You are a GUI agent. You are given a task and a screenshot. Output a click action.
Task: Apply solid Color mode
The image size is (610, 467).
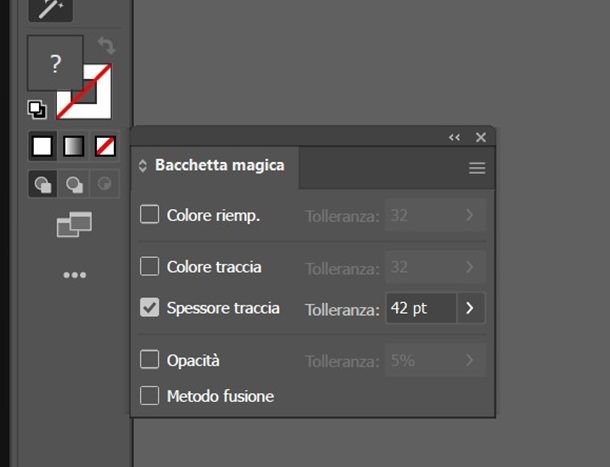click(x=42, y=146)
